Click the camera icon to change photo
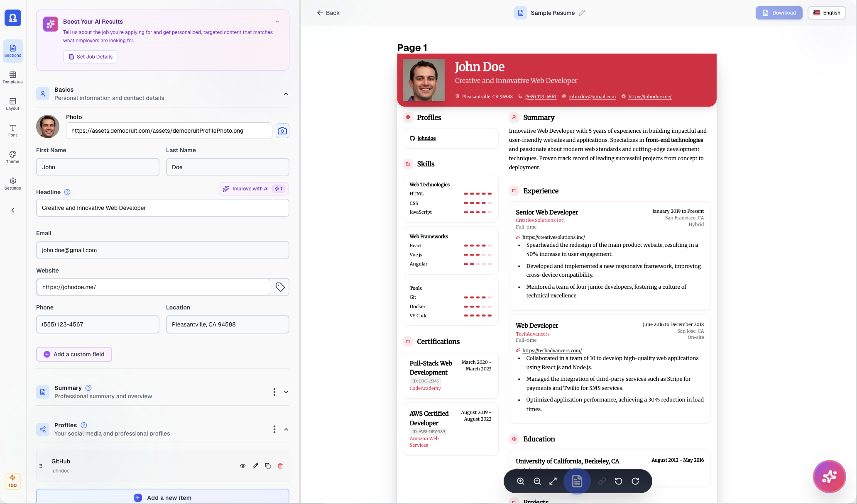 click(x=282, y=131)
